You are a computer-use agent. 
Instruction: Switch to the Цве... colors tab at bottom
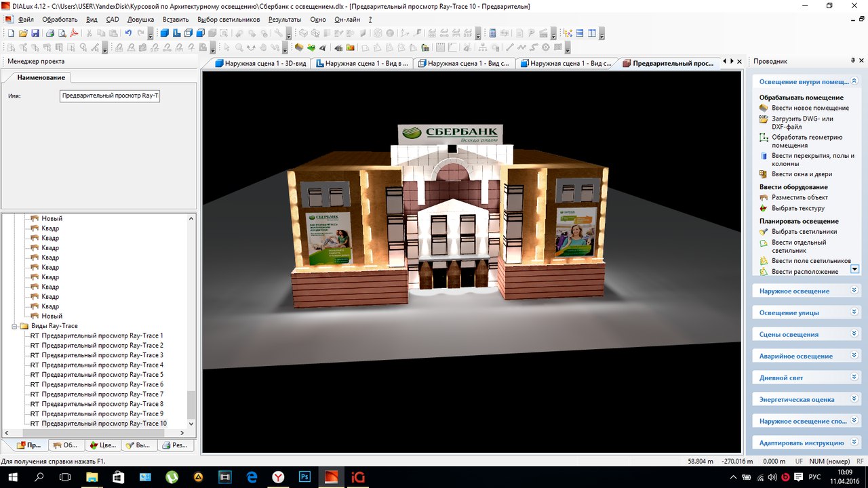[102, 445]
